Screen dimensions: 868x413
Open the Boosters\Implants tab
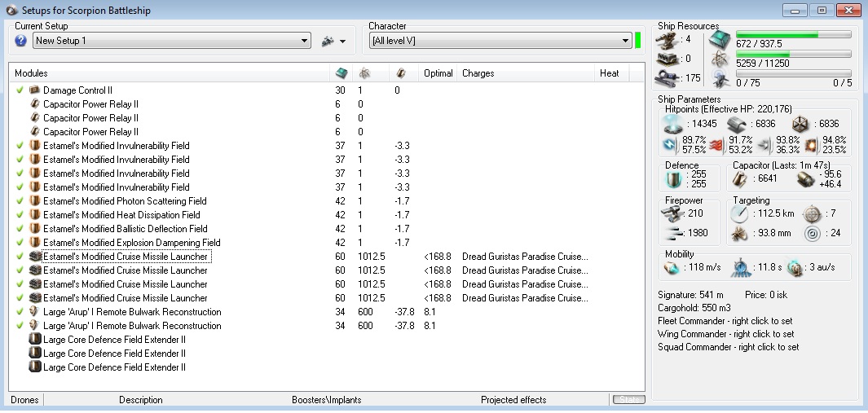click(x=327, y=400)
